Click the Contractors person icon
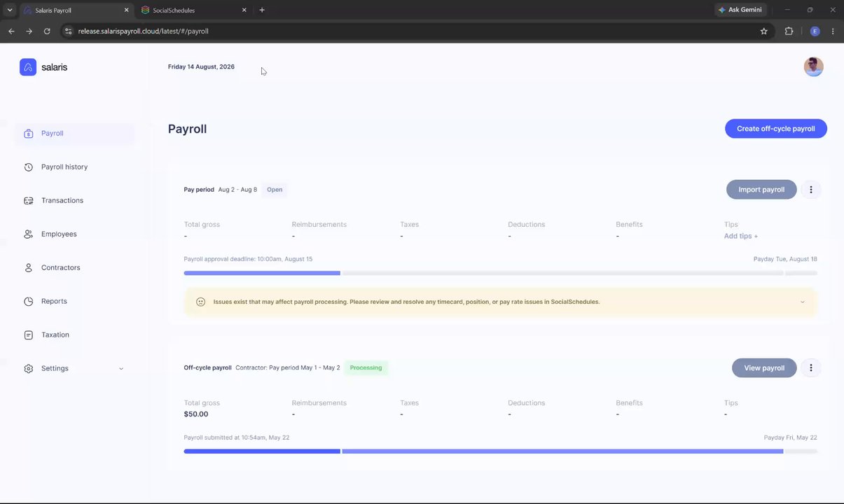Image resolution: width=844 pixels, height=504 pixels. pyautogui.click(x=29, y=268)
